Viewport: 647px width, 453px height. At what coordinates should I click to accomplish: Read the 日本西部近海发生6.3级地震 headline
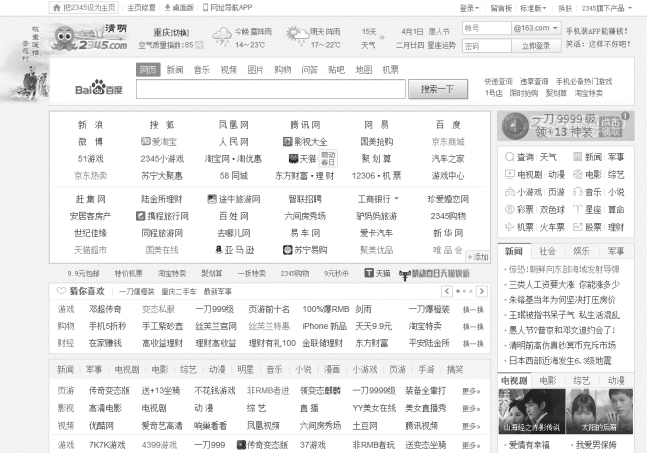(x=560, y=361)
